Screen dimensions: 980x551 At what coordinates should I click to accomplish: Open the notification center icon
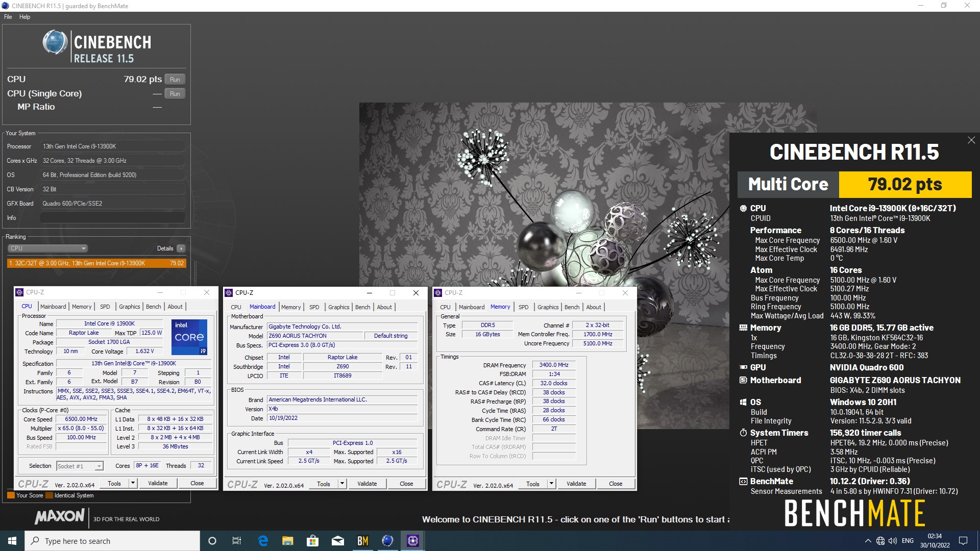pyautogui.click(x=963, y=541)
